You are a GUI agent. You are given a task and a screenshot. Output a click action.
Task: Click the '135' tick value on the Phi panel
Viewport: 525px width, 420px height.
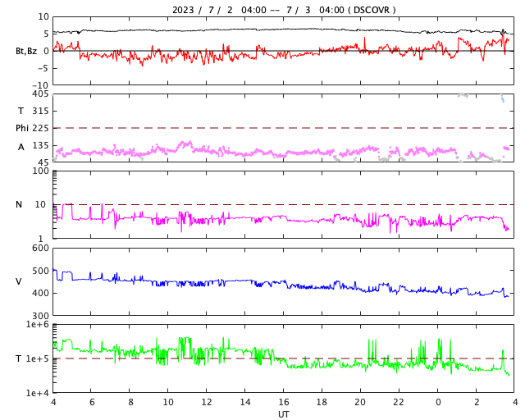coord(40,145)
